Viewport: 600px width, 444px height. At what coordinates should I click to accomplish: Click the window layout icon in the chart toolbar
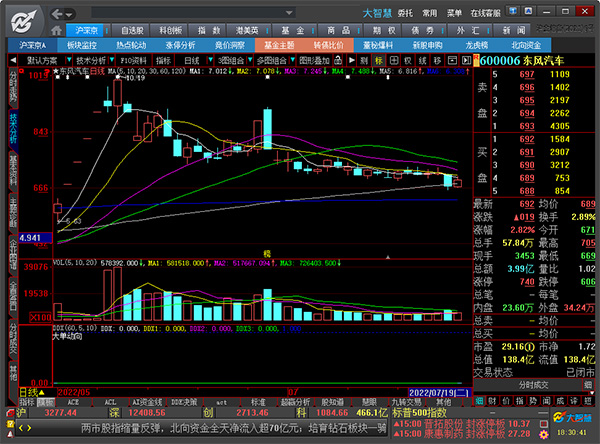pos(452,60)
